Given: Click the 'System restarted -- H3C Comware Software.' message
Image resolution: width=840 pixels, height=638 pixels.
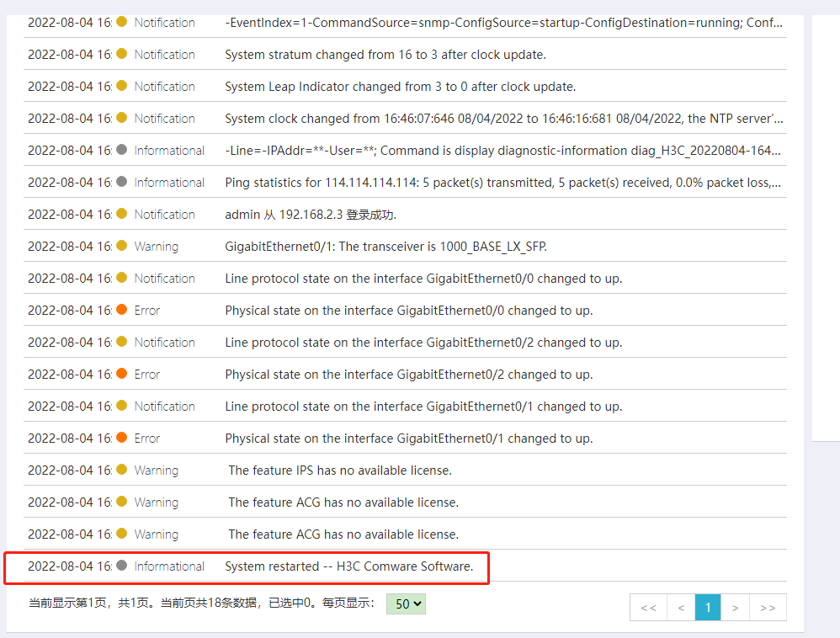Looking at the screenshot, I should tap(348, 566).
